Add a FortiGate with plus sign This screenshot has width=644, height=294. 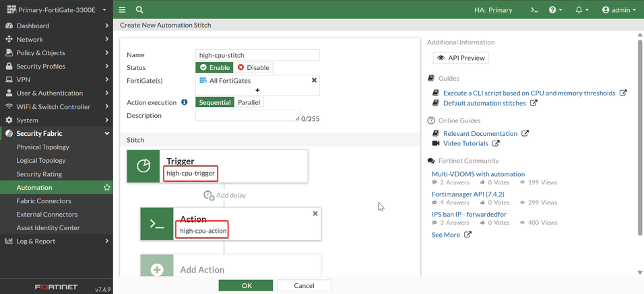pyautogui.click(x=257, y=90)
